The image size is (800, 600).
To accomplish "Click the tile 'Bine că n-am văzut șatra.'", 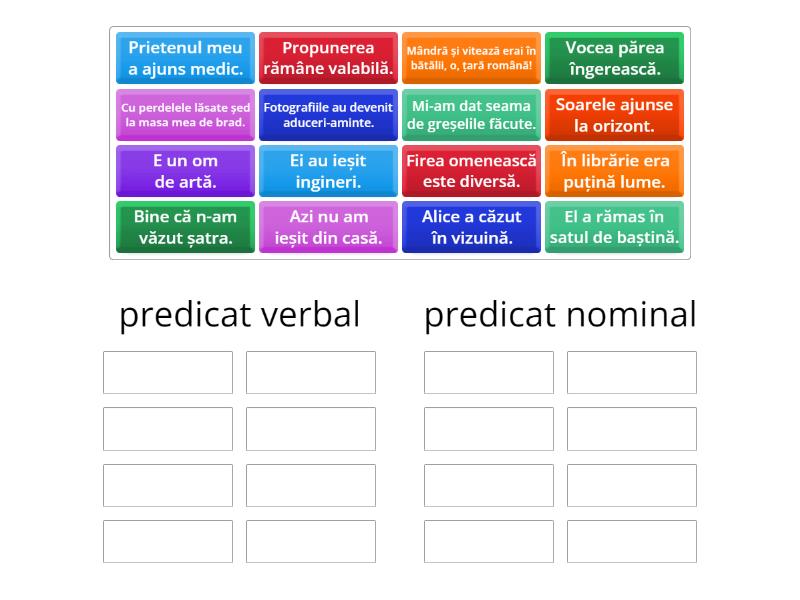I will 185,226.
